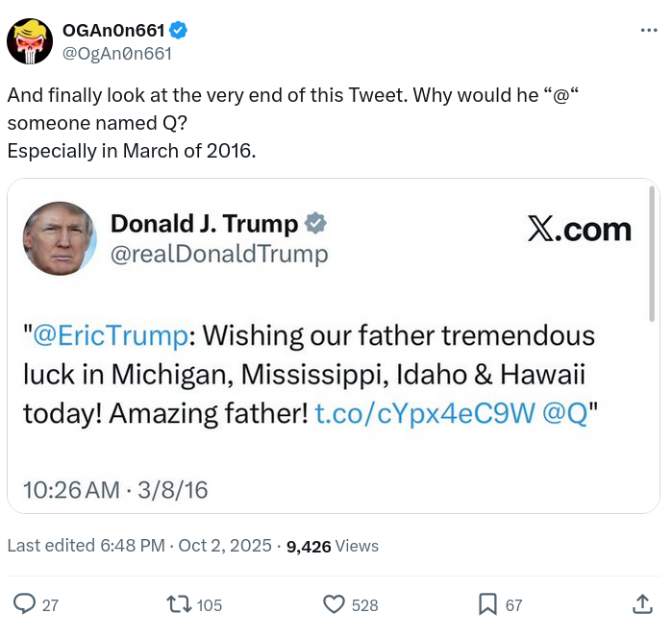The width and height of the screenshot is (672, 638).
Task: Click the embedded image scrollbar
Action: pos(653,255)
